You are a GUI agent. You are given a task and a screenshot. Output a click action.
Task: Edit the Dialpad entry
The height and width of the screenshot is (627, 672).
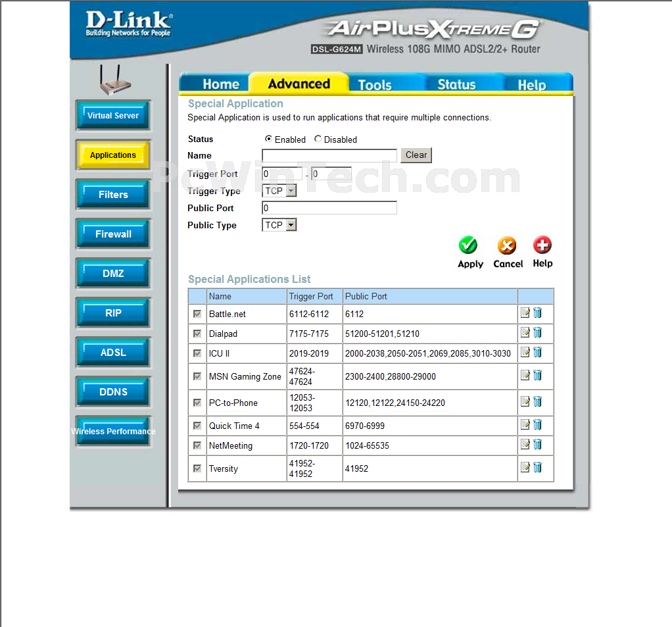[525, 332]
